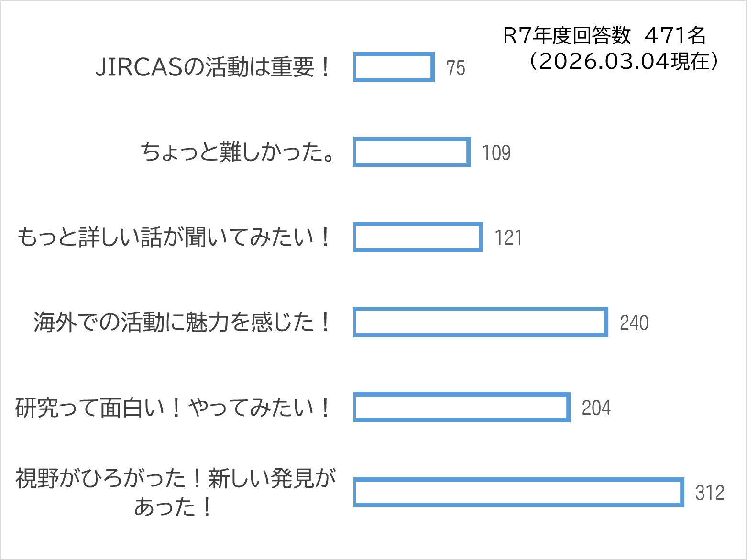Image resolution: width=747 pixels, height=560 pixels.
Task: Select the longest bar, valued 312
Action: coord(519,492)
